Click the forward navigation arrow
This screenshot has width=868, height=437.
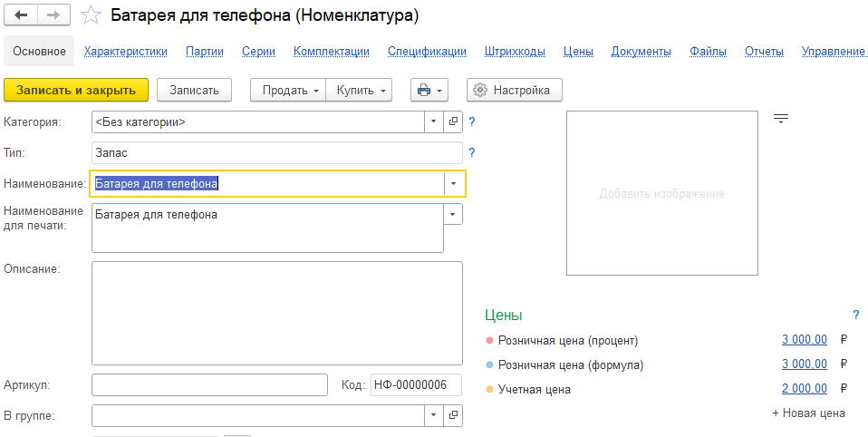tap(53, 15)
